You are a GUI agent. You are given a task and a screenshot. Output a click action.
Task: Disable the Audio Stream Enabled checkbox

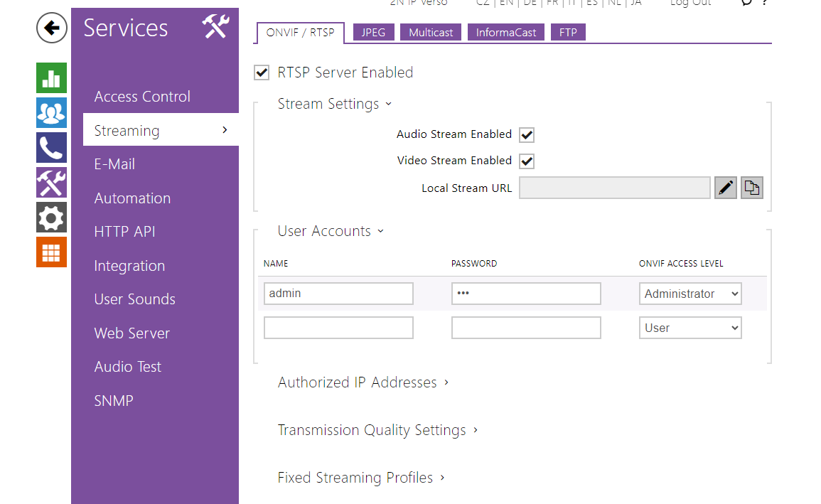click(x=527, y=135)
